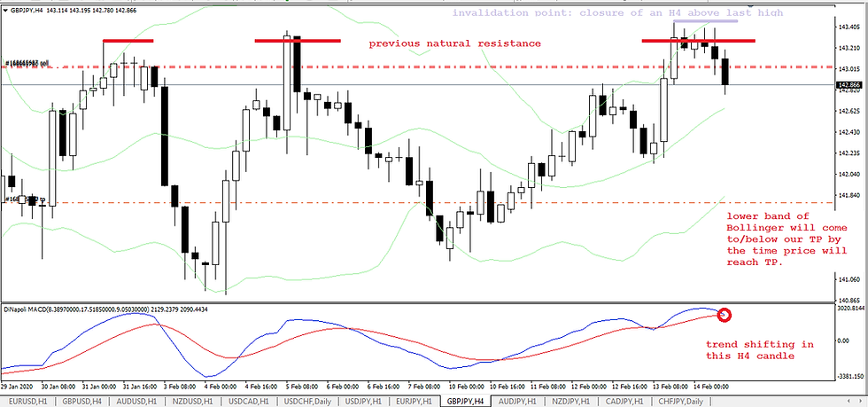Select the 'lower band of Bollinger' text annotation
This screenshot has height=407, width=868.
pos(787,239)
